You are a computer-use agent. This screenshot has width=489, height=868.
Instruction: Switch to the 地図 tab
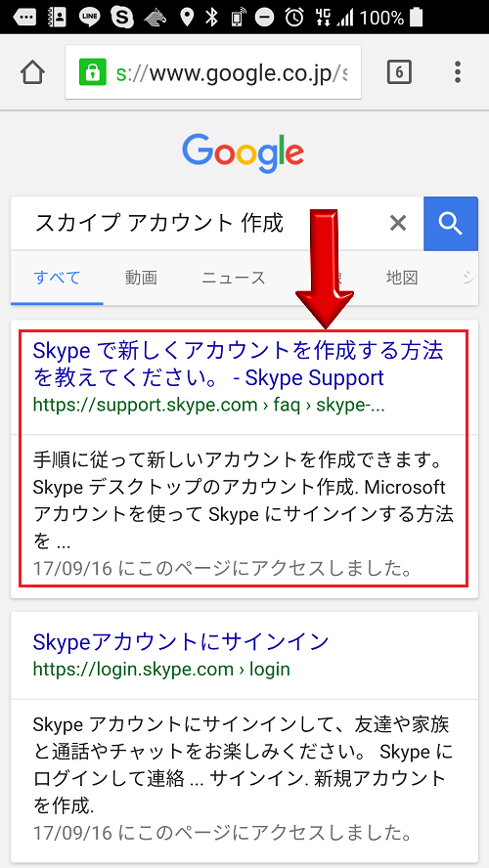click(x=402, y=278)
